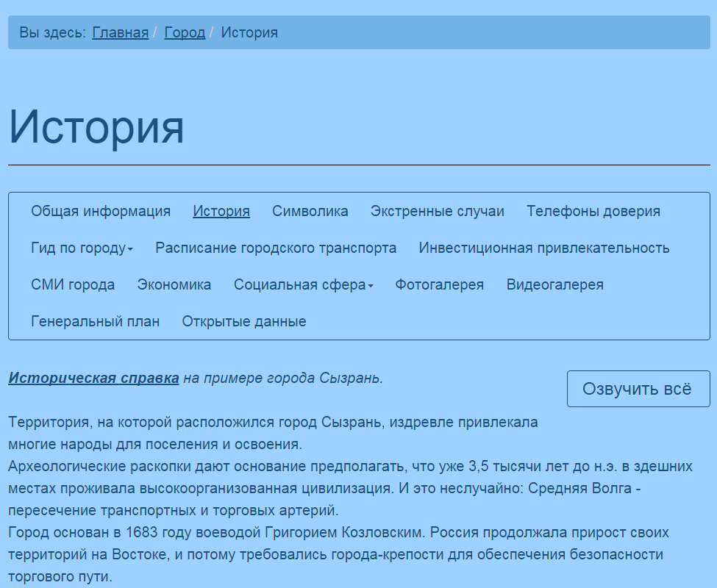Open the Видеогалерея page
This screenshot has height=588, width=717.
pyautogui.click(x=554, y=285)
